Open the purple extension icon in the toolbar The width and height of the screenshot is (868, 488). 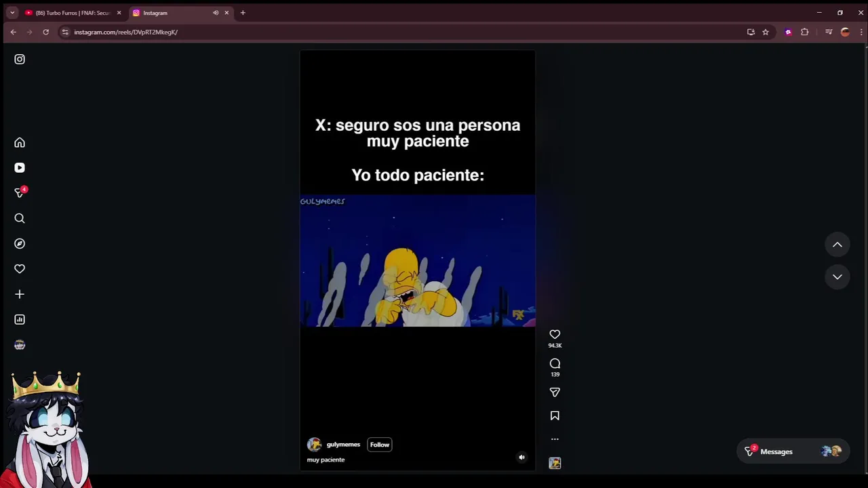(x=788, y=32)
